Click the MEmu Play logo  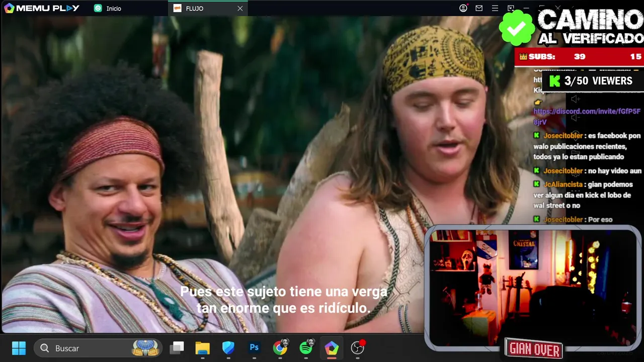point(42,8)
